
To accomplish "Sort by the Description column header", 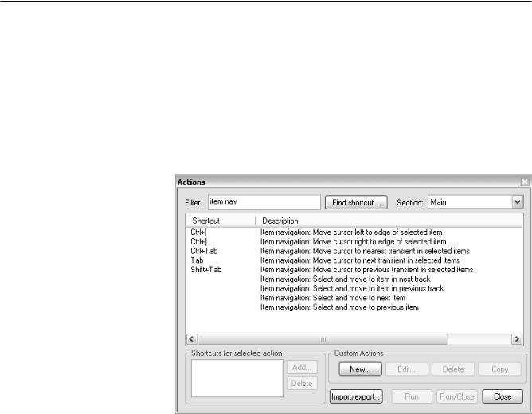I will pyautogui.click(x=389, y=221).
